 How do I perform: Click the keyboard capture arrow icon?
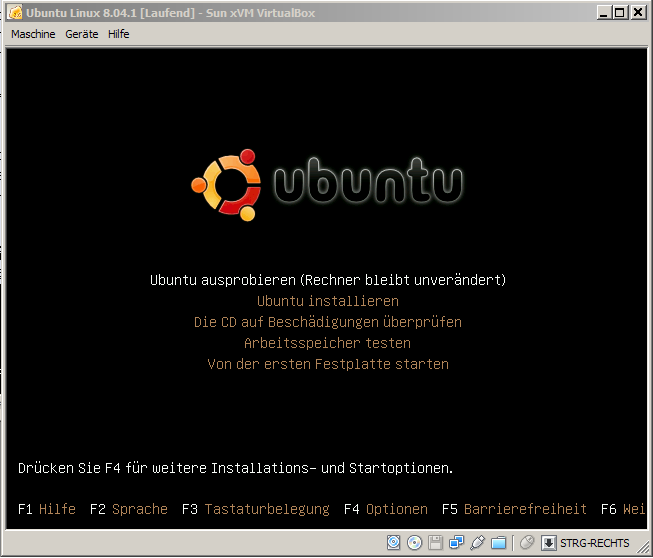tap(548, 543)
